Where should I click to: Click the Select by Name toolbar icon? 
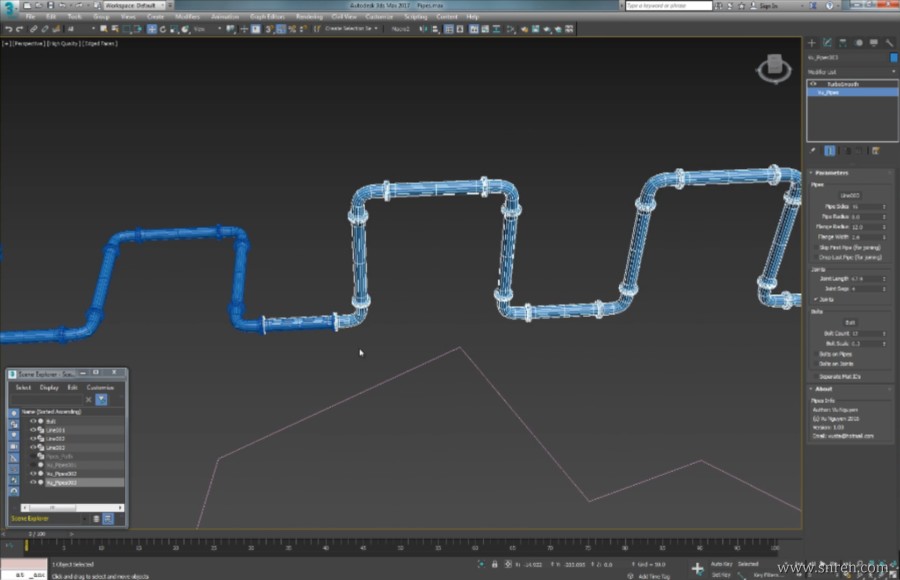115,29
